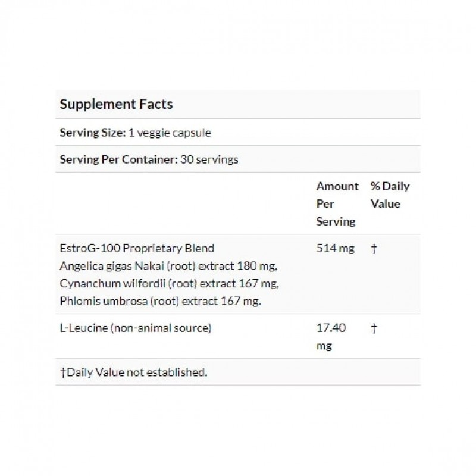Click the 17.40 mg amount value

point(330,336)
